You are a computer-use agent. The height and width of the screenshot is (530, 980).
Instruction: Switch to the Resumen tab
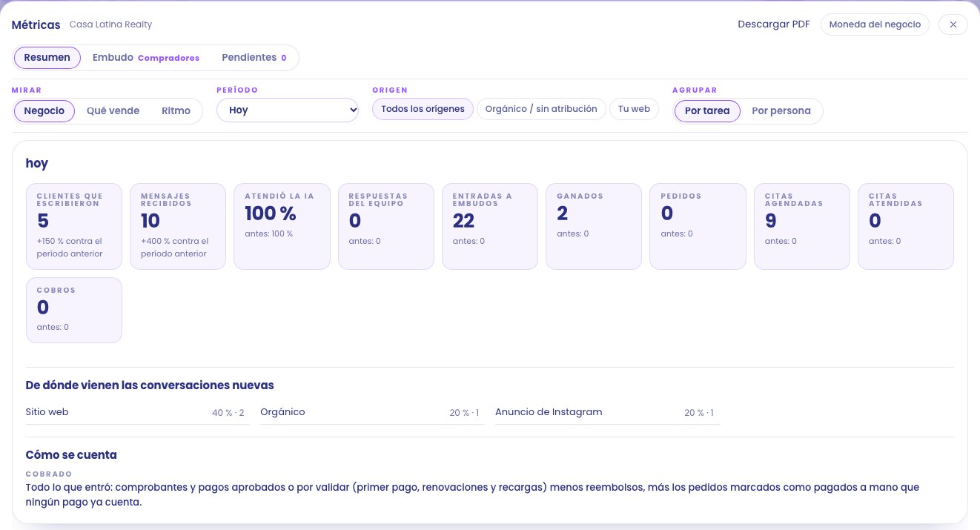(x=47, y=58)
